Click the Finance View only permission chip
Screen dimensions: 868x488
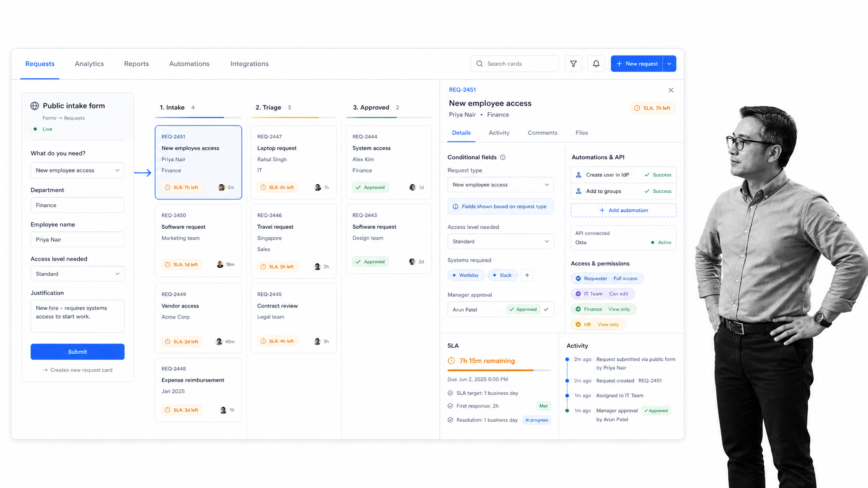[x=604, y=309]
